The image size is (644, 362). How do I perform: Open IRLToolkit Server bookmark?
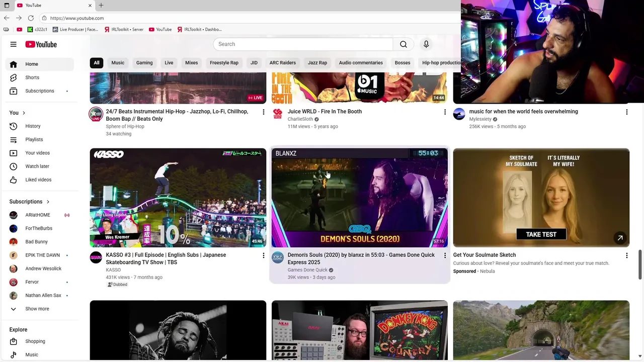(124, 30)
